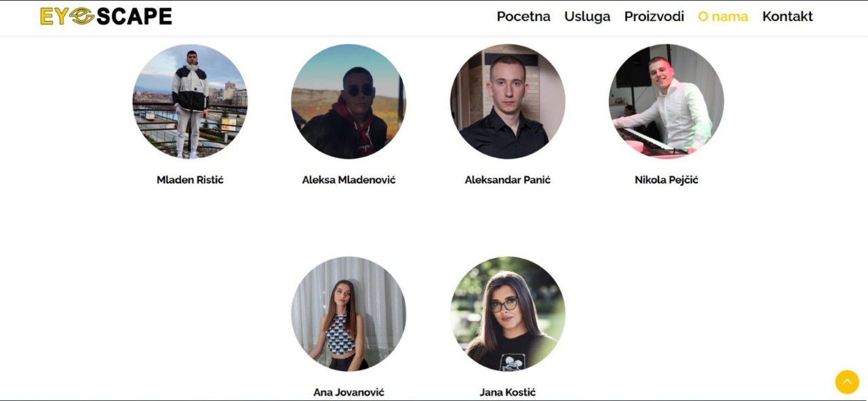Click Ana Jovanović's profile photo
The image size is (868, 401).
click(x=349, y=314)
